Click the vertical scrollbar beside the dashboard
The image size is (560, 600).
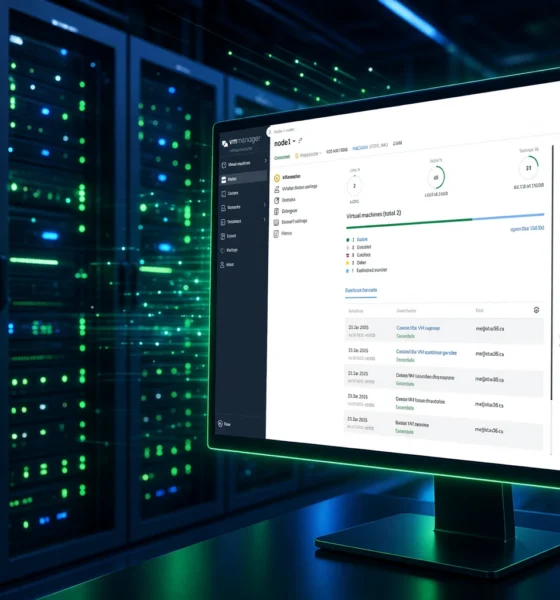[552, 272]
